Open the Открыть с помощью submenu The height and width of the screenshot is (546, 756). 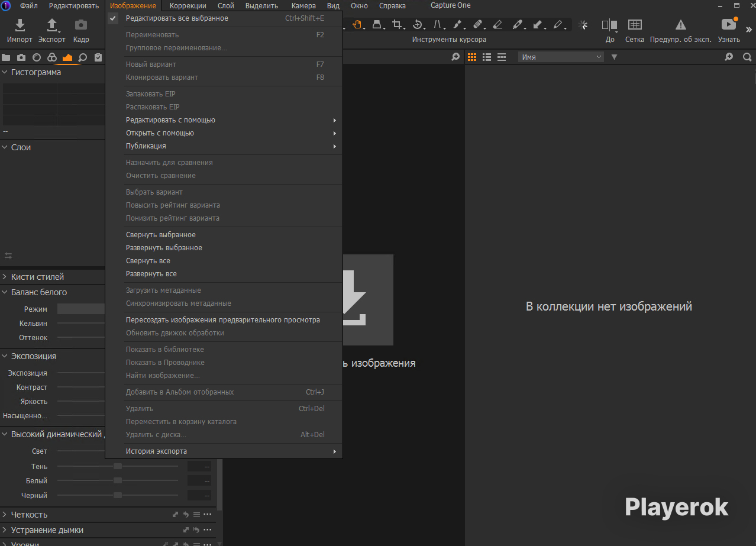coord(225,133)
